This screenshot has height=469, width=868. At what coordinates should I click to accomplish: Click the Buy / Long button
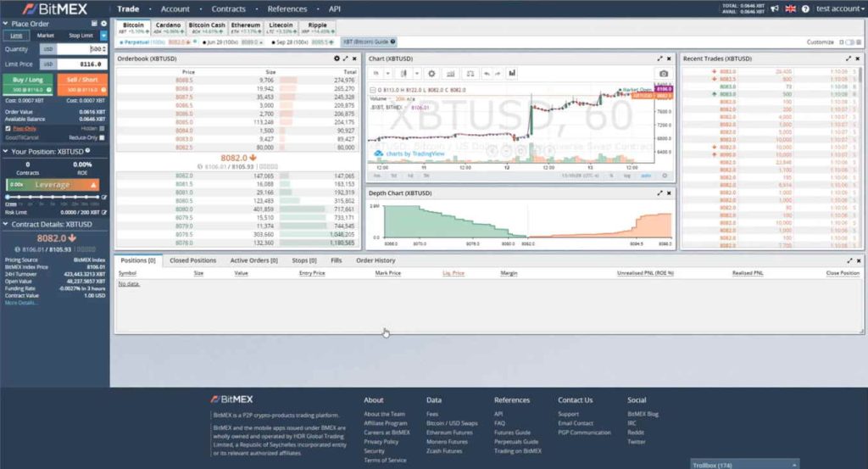[x=28, y=84]
